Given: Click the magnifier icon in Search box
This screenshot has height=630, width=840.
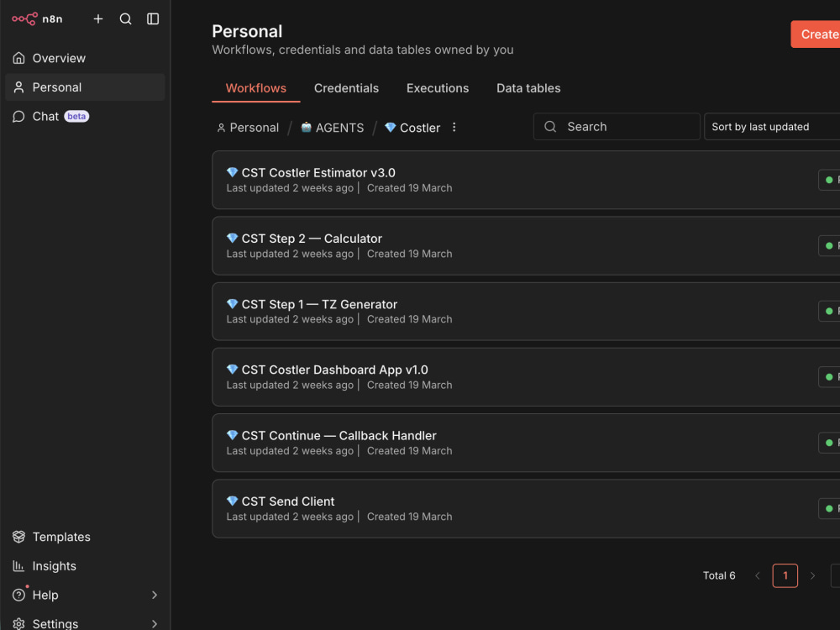Looking at the screenshot, I should pyautogui.click(x=550, y=127).
